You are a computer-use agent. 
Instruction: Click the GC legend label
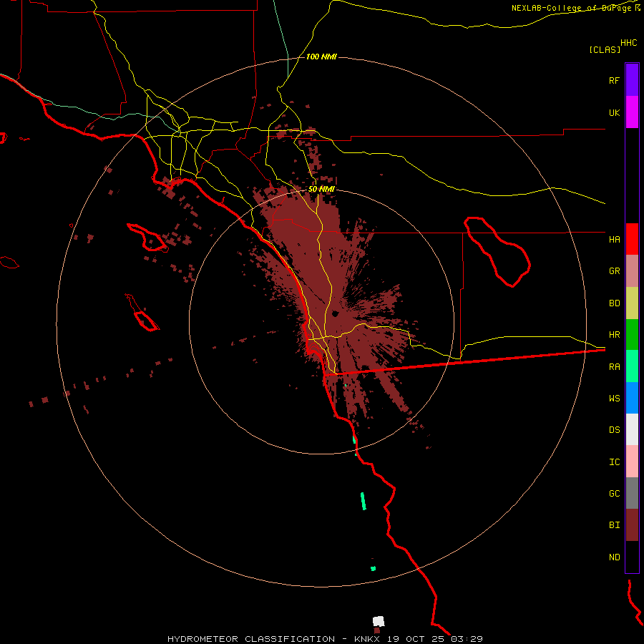pos(614,494)
